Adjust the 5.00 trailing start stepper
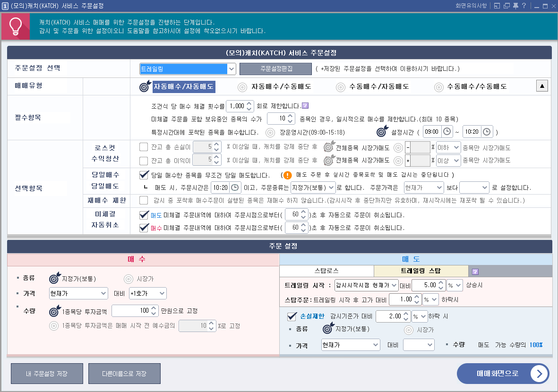The width and height of the screenshot is (558, 392). pyautogui.click(x=441, y=285)
